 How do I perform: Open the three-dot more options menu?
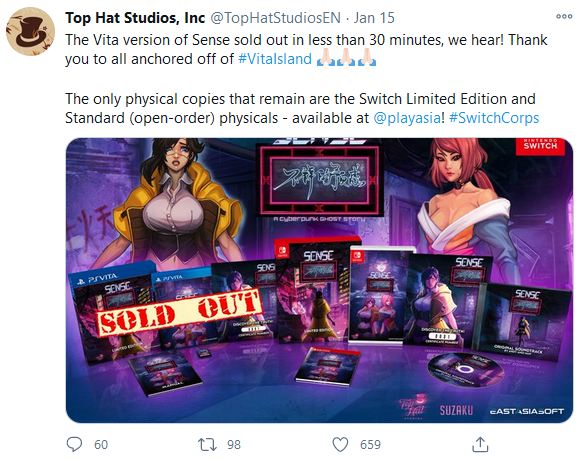coord(564,16)
